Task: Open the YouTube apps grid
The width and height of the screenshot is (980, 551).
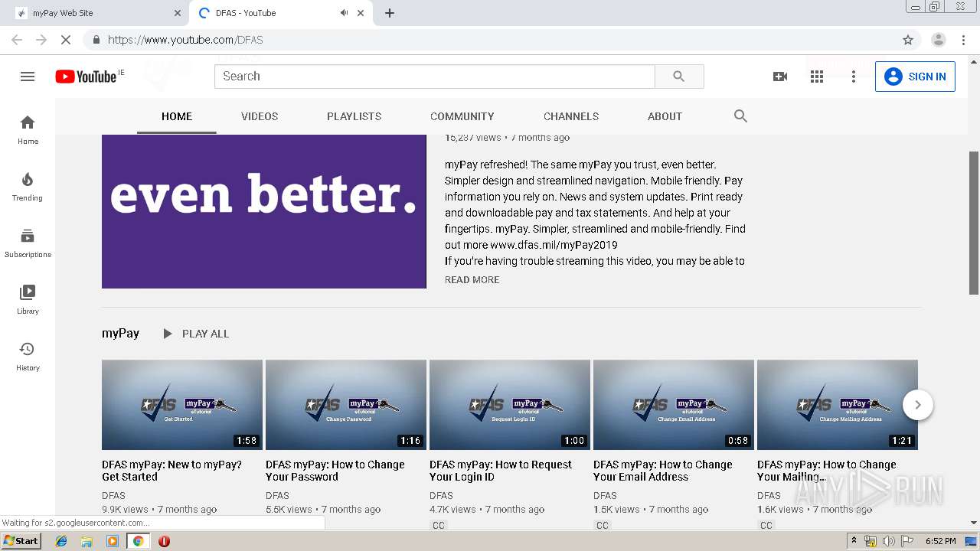Action: point(817,77)
